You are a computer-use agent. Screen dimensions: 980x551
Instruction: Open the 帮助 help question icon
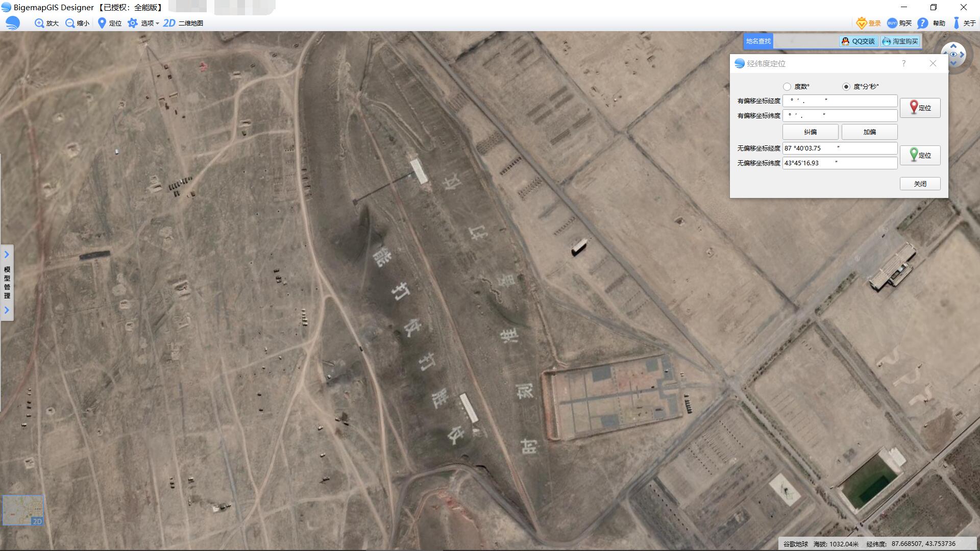922,23
